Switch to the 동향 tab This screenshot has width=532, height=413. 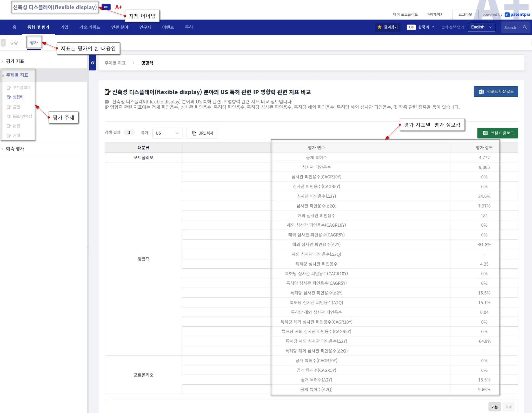[x=14, y=43]
